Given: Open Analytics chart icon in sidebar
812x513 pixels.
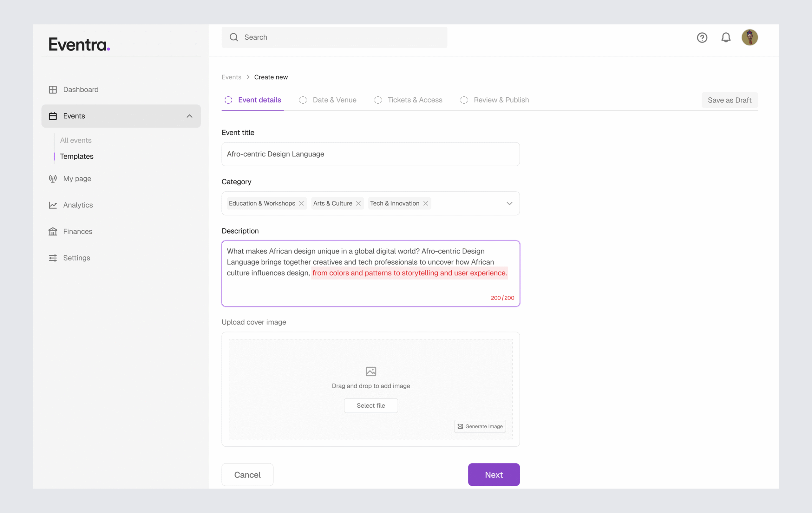Looking at the screenshot, I should point(53,205).
